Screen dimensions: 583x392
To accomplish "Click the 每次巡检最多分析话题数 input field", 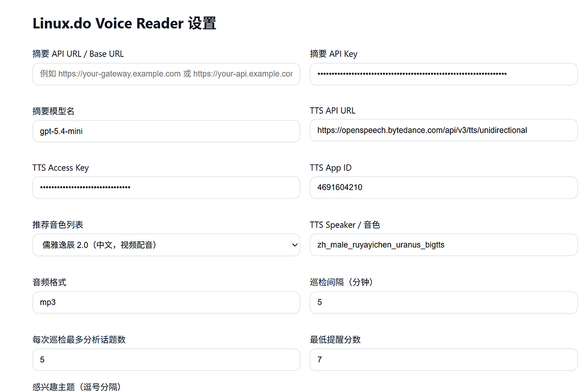I will pos(166,360).
